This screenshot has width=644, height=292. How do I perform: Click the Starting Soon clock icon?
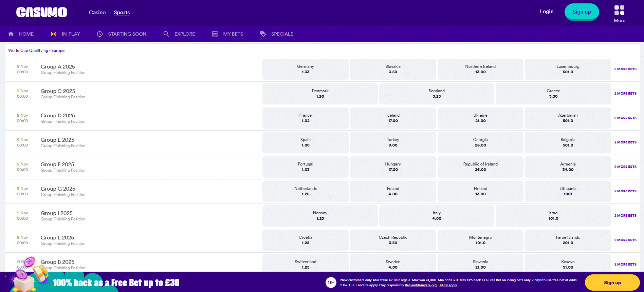click(x=100, y=34)
